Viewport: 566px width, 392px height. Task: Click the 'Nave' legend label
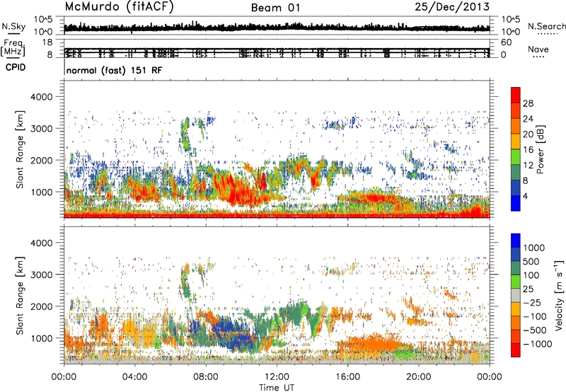click(538, 49)
